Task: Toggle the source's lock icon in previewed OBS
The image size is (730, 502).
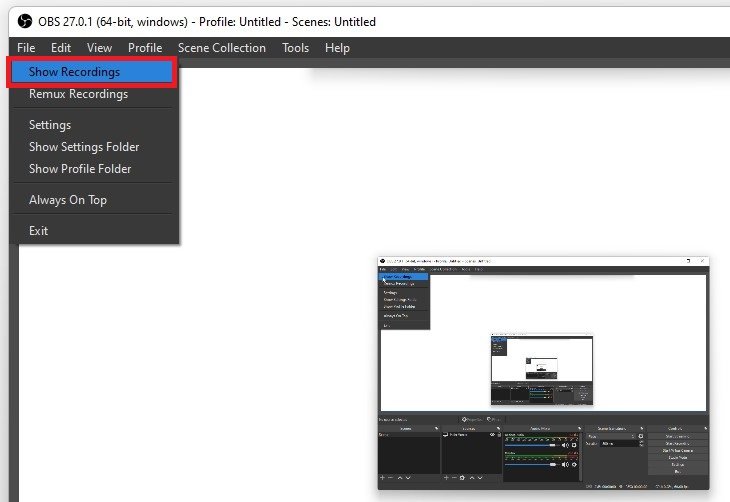Action: (499, 434)
